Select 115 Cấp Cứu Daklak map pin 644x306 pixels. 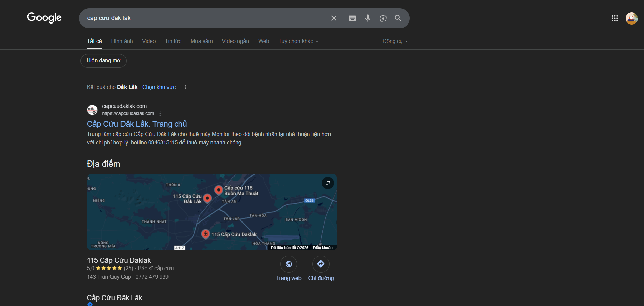tap(205, 234)
